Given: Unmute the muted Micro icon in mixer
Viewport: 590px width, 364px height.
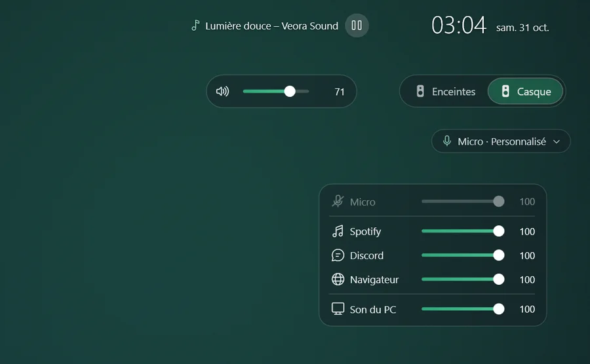Looking at the screenshot, I should coord(338,202).
